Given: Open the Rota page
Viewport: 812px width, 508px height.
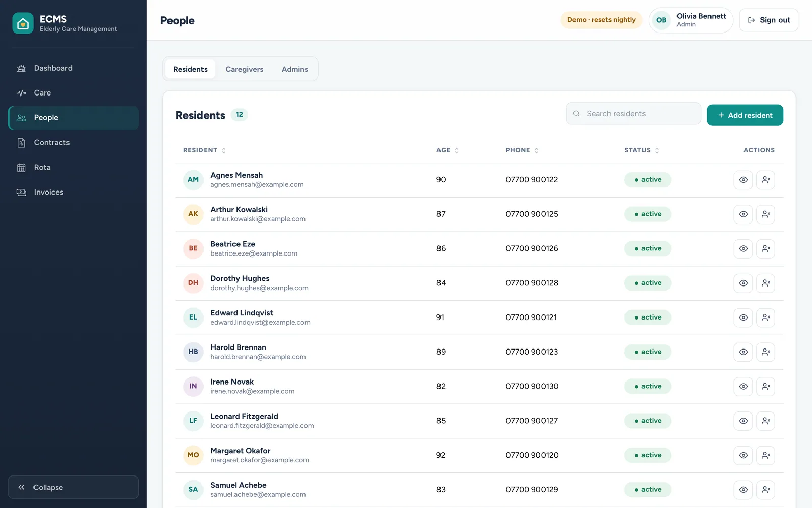Looking at the screenshot, I should [73, 168].
